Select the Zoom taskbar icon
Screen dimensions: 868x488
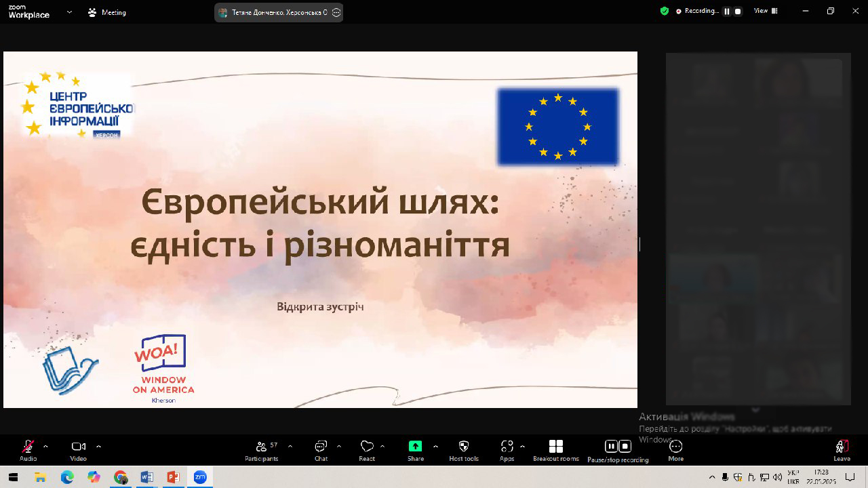tap(200, 477)
